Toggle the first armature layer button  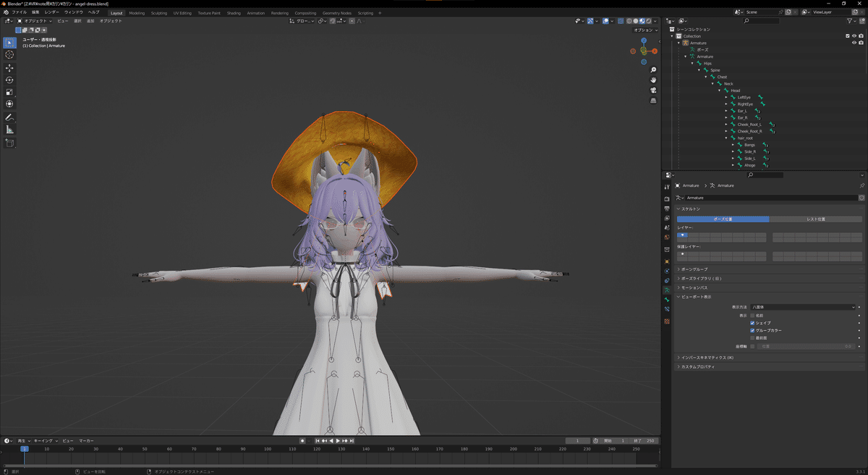pos(682,235)
